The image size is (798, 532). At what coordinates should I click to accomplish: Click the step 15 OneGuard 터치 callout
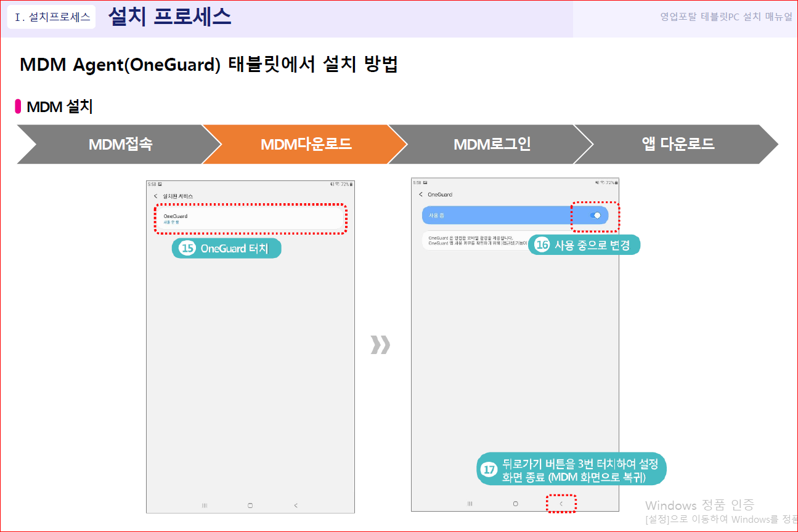tap(226, 249)
